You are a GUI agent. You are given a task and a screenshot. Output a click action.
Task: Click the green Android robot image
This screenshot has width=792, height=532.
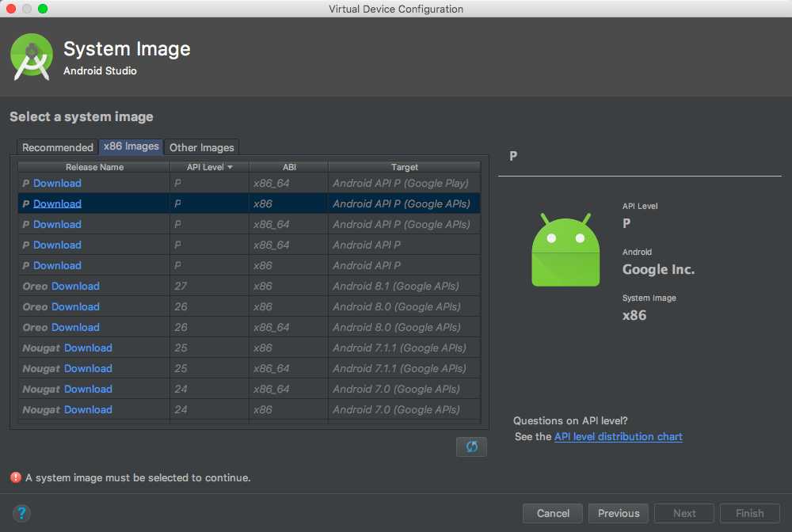point(565,250)
